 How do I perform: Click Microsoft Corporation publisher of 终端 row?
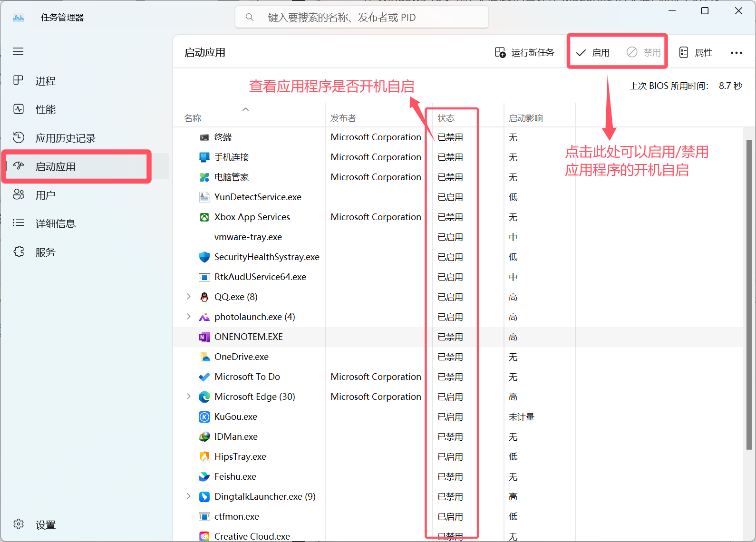click(376, 137)
